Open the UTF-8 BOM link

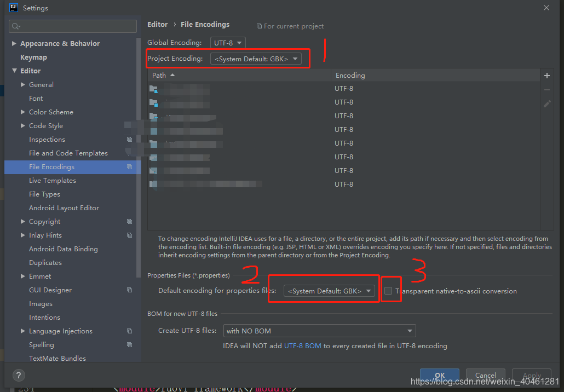click(302, 345)
